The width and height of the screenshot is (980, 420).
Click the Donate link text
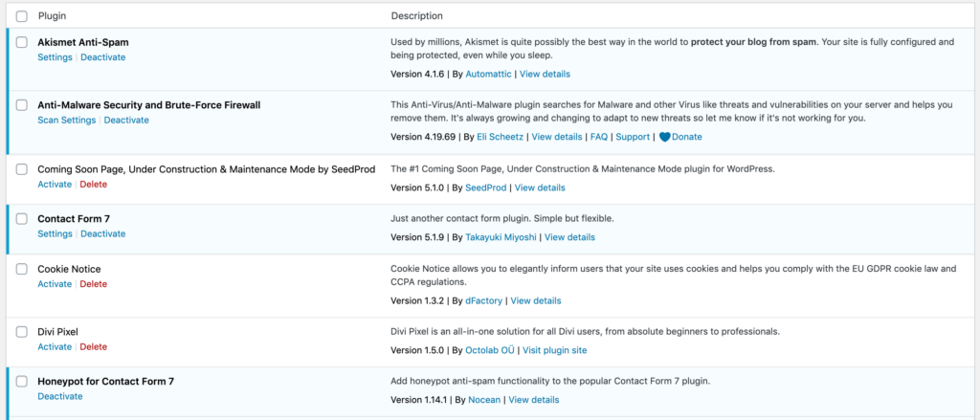click(x=687, y=137)
